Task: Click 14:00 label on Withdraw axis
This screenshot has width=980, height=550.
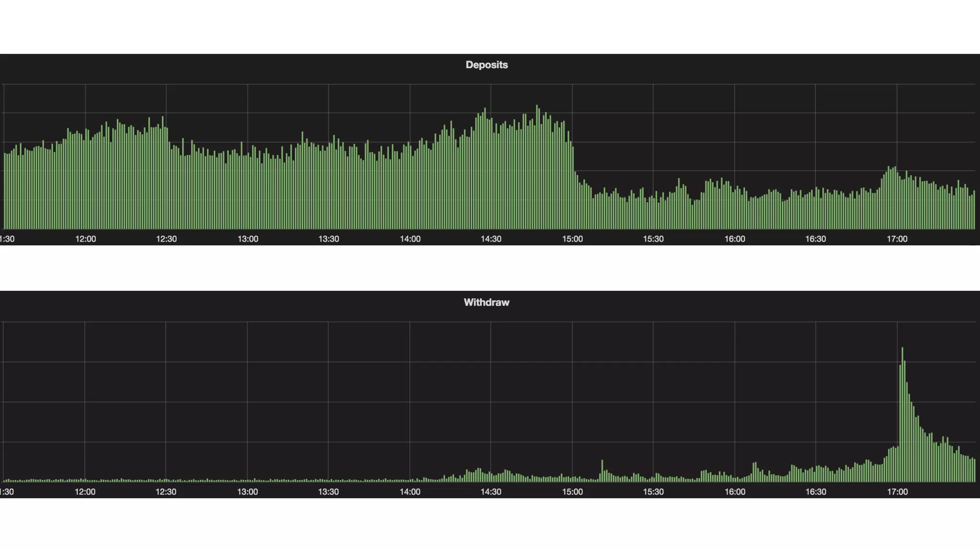Action: 410,492
